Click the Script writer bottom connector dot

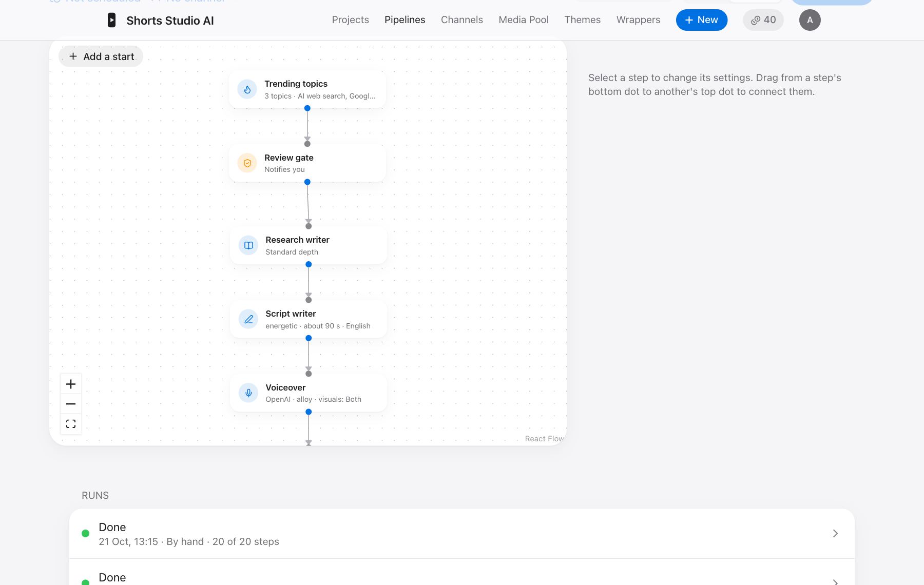click(309, 338)
